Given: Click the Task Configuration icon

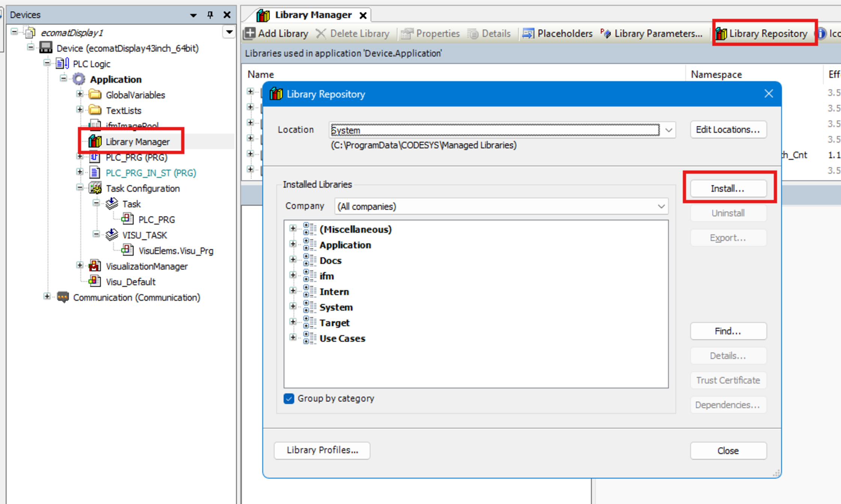Looking at the screenshot, I should (95, 188).
